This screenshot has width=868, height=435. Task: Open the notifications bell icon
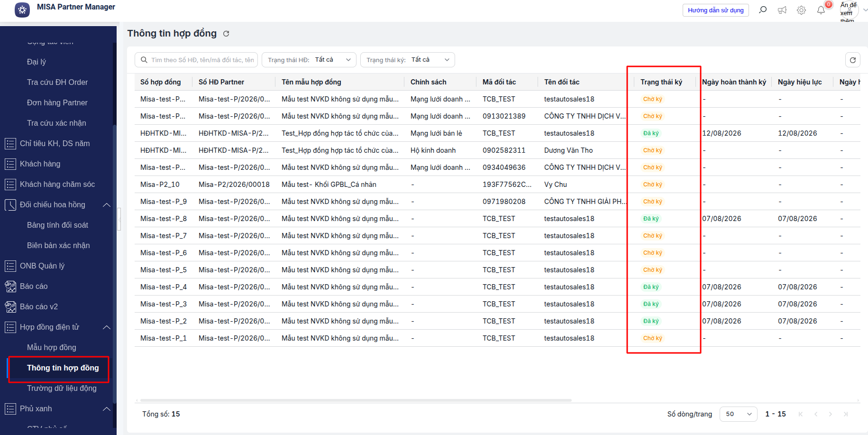tap(821, 10)
